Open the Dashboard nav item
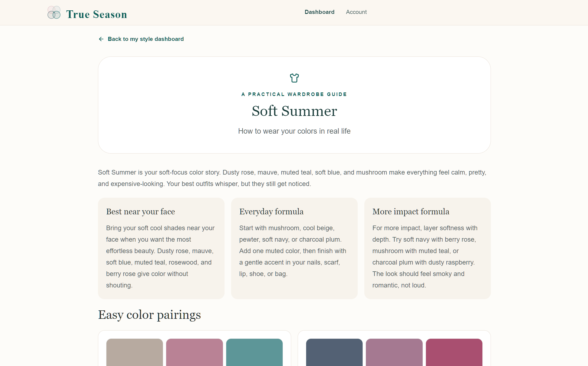This screenshot has height=366, width=588. (x=320, y=12)
